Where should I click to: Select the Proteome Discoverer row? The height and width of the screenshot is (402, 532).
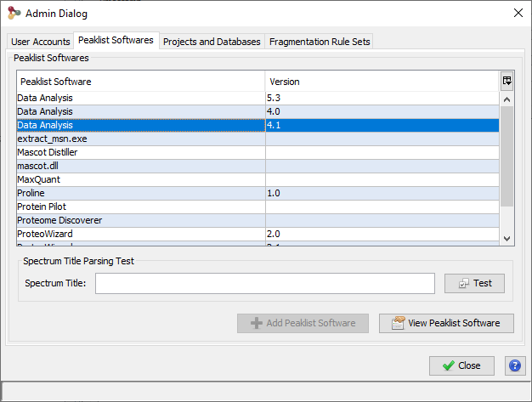[x=258, y=220]
